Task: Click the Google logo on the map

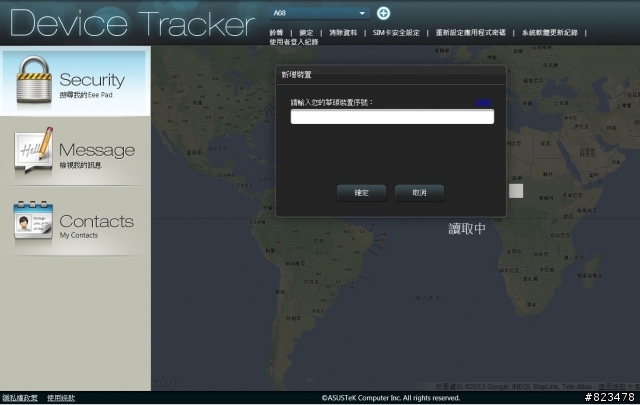Action: coord(166,383)
